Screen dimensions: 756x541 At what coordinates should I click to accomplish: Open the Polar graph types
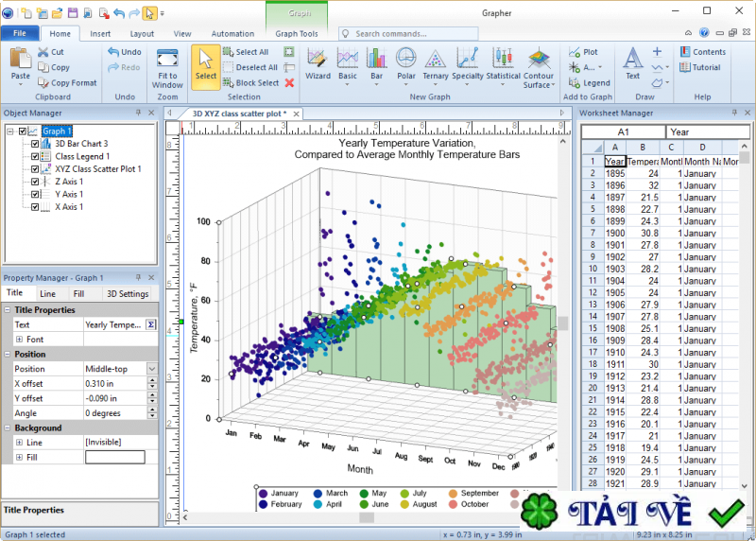(x=406, y=64)
